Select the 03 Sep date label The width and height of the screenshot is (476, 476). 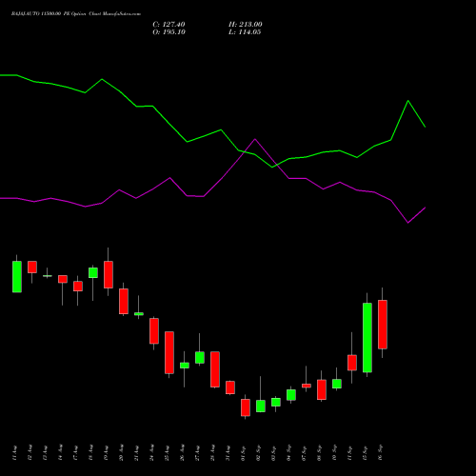pyautogui.click(x=273, y=452)
